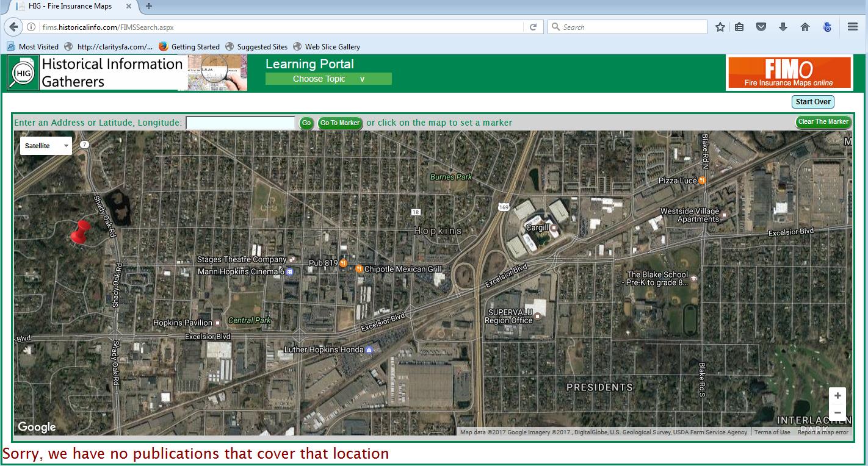Click route 18 road marker
This screenshot has width=868, height=466.
click(x=416, y=212)
